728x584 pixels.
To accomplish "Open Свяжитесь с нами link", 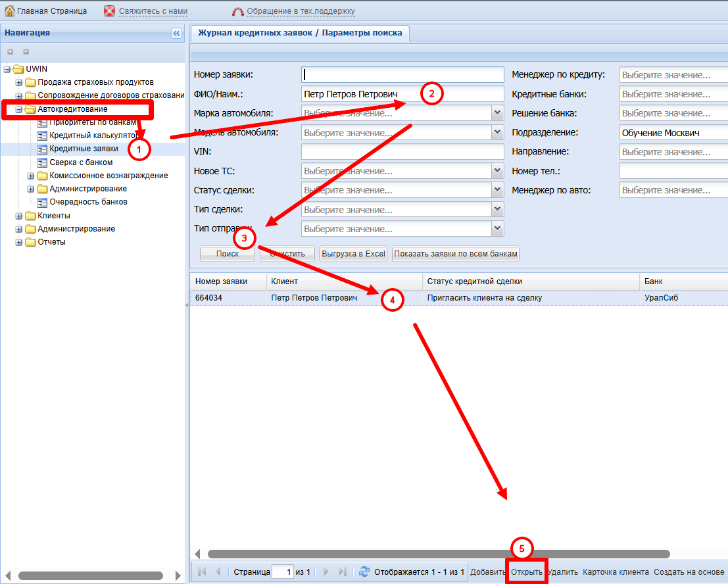I will (153, 11).
